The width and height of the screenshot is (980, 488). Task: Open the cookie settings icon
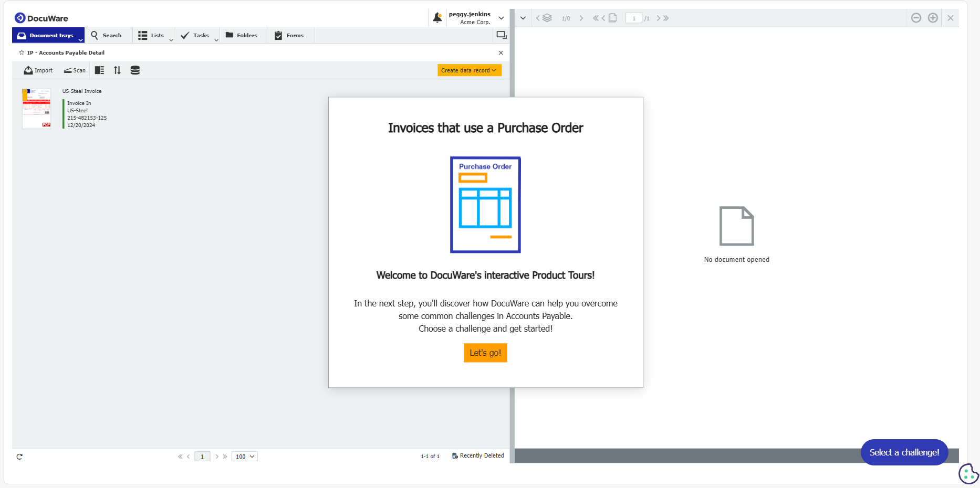coord(968,474)
